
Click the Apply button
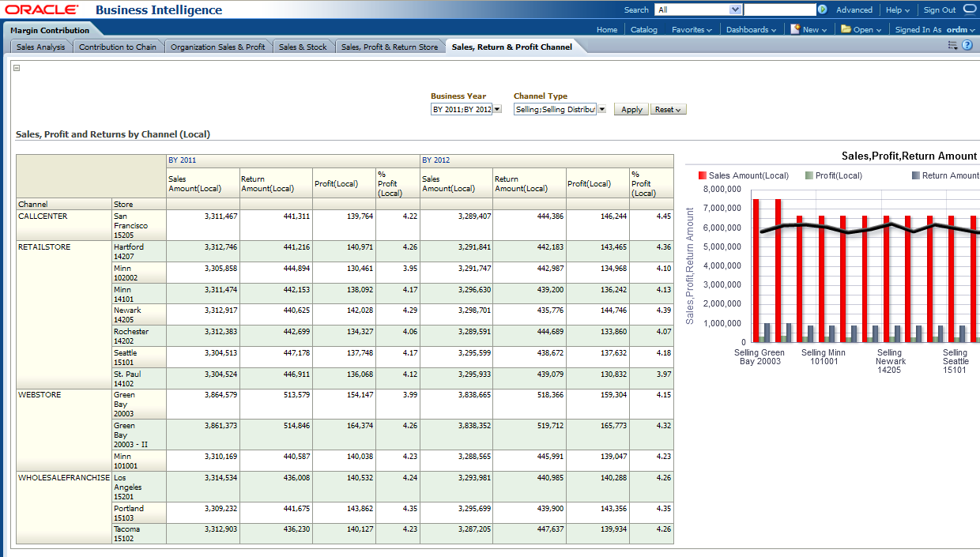(631, 110)
